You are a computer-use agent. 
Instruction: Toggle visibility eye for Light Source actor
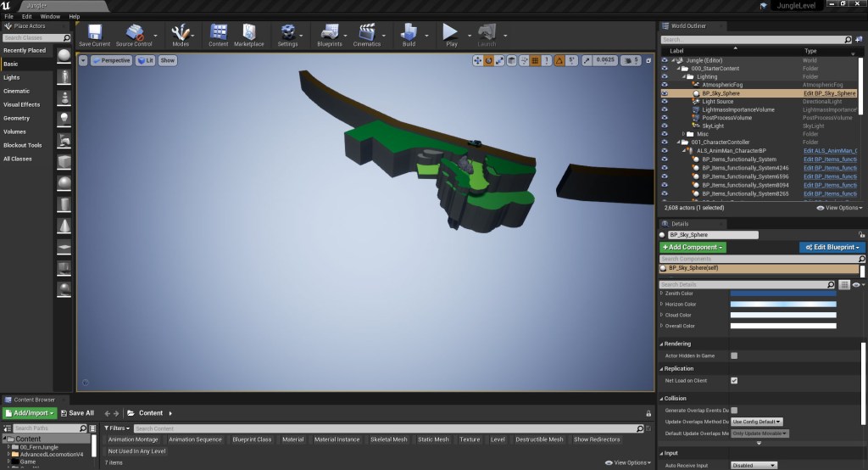[665, 102]
